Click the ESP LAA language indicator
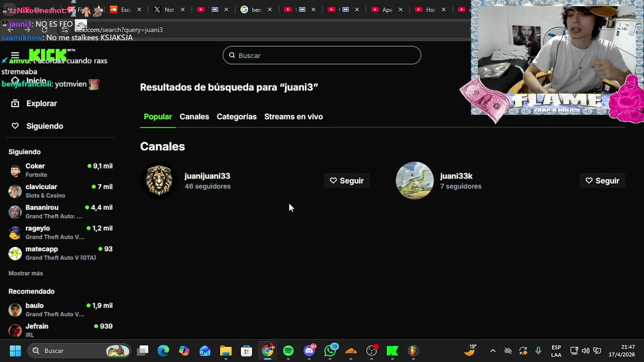This screenshot has width=644, height=362. coord(556,350)
